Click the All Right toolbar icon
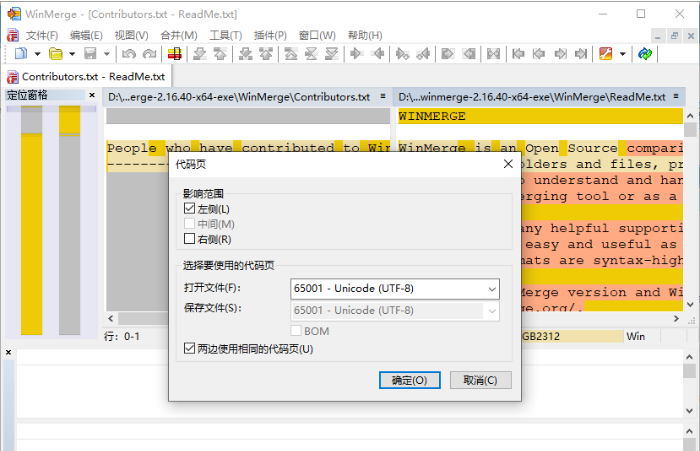700x451 pixels. 448,54
